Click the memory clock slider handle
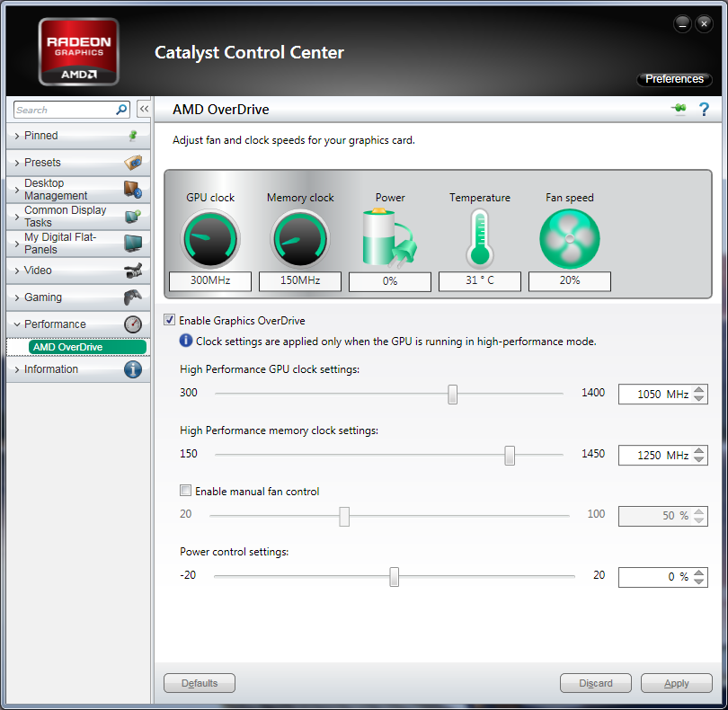This screenshot has width=728, height=710. click(510, 455)
